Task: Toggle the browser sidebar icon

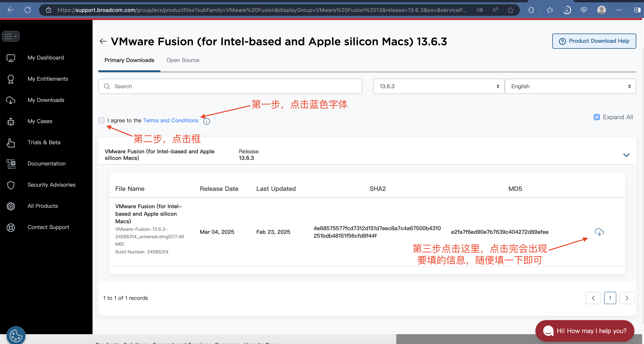Action: pyautogui.click(x=637, y=10)
